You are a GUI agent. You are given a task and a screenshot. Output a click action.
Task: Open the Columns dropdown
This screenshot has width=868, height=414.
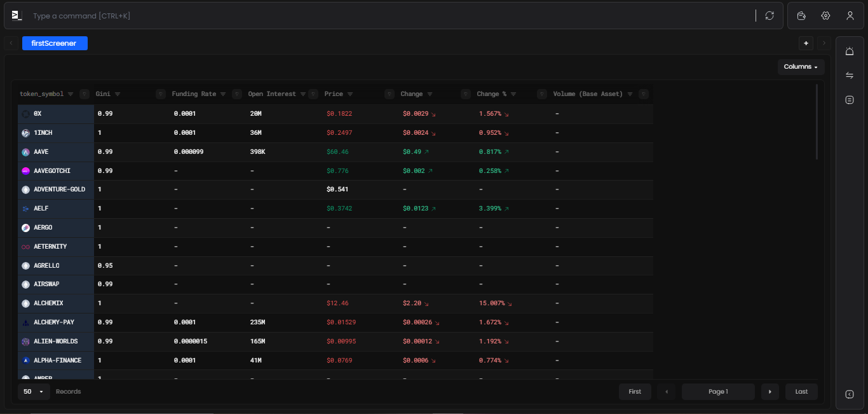click(x=801, y=67)
